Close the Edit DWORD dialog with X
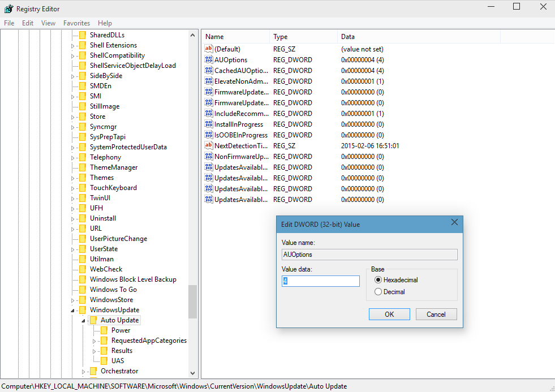 click(x=454, y=222)
